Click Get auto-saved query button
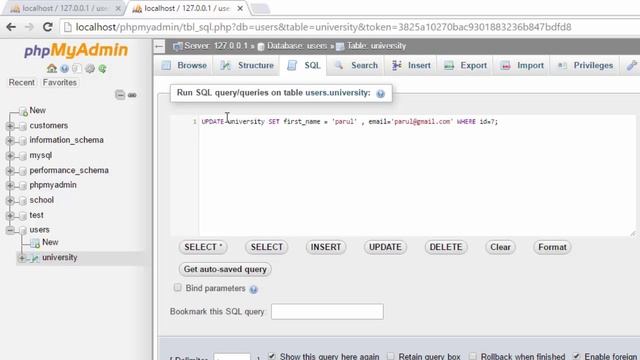Screen dimensions: 640x360 click(x=225, y=269)
